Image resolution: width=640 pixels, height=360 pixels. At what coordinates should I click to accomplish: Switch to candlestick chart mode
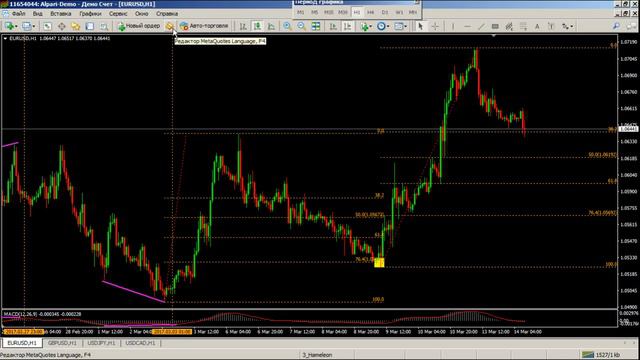[257, 26]
